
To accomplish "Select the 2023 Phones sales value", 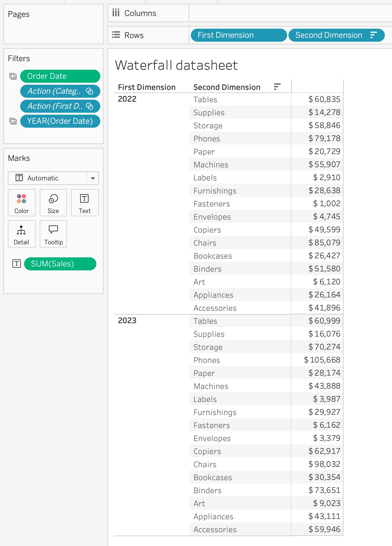I will [x=322, y=360].
